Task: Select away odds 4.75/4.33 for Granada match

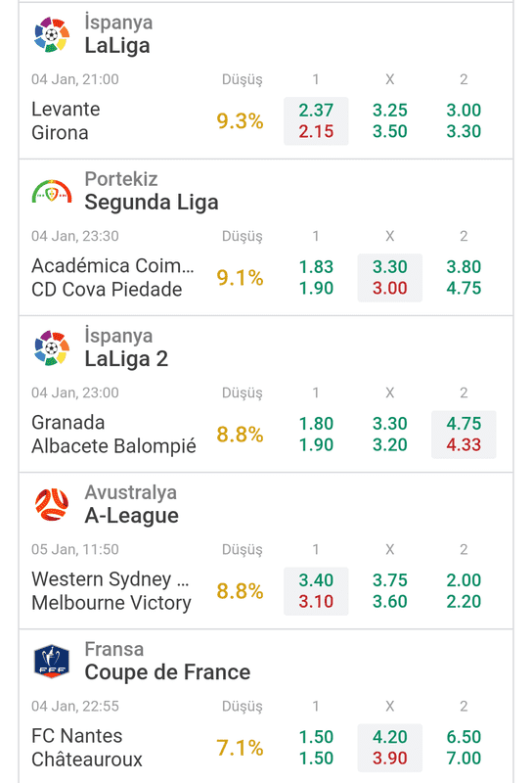Action: [464, 435]
